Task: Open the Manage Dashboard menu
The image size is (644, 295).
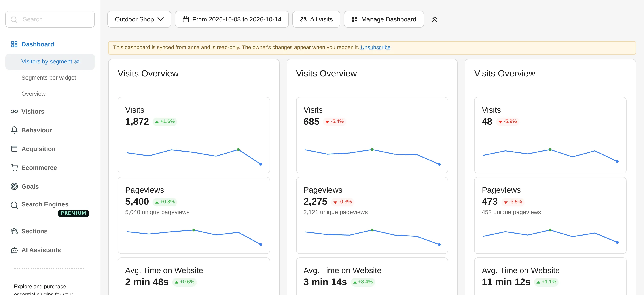Action: click(x=384, y=19)
